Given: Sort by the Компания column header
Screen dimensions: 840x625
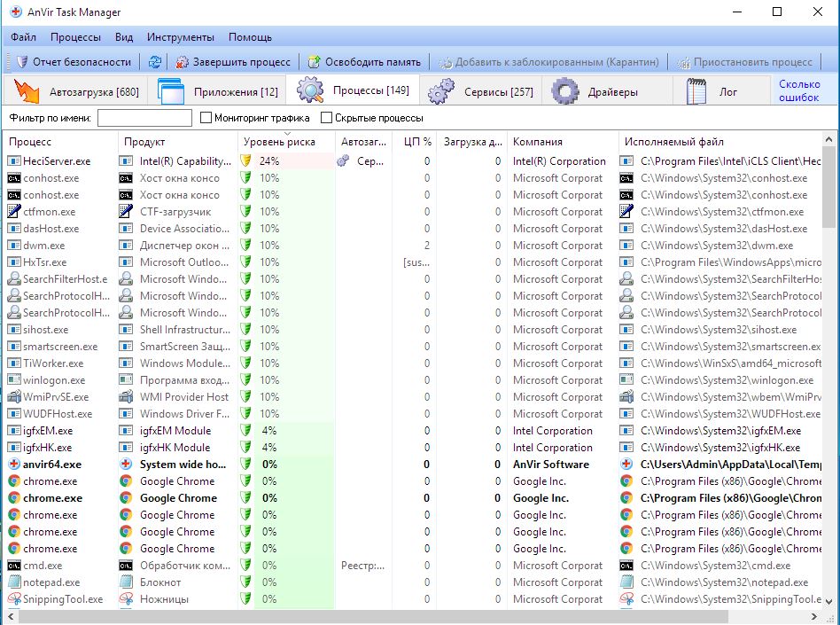Looking at the screenshot, I should pyautogui.click(x=563, y=142).
